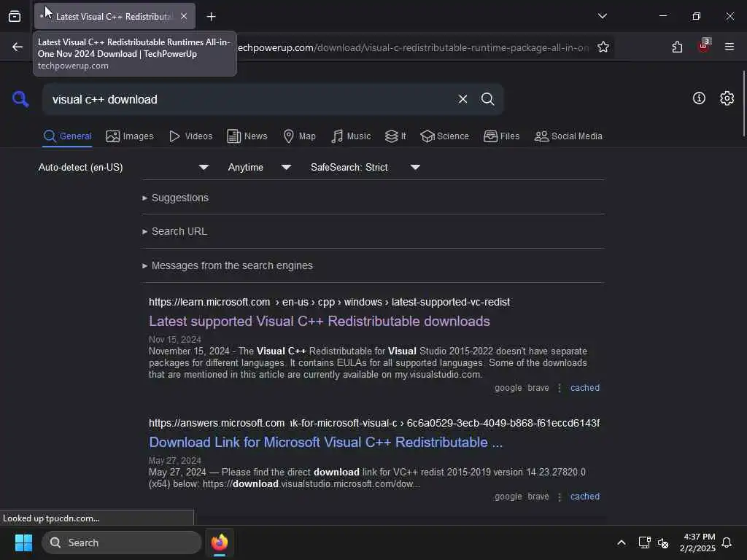This screenshot has width=747, height=560.
Task: Open the Extensions puzzle icon
Action: pyautogui.click(x=677, y=47)
